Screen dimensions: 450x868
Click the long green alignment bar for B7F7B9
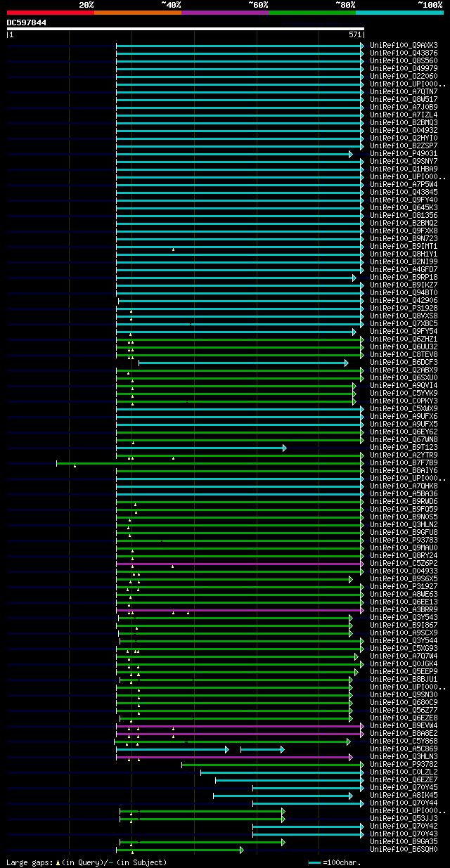coord(209,462)
